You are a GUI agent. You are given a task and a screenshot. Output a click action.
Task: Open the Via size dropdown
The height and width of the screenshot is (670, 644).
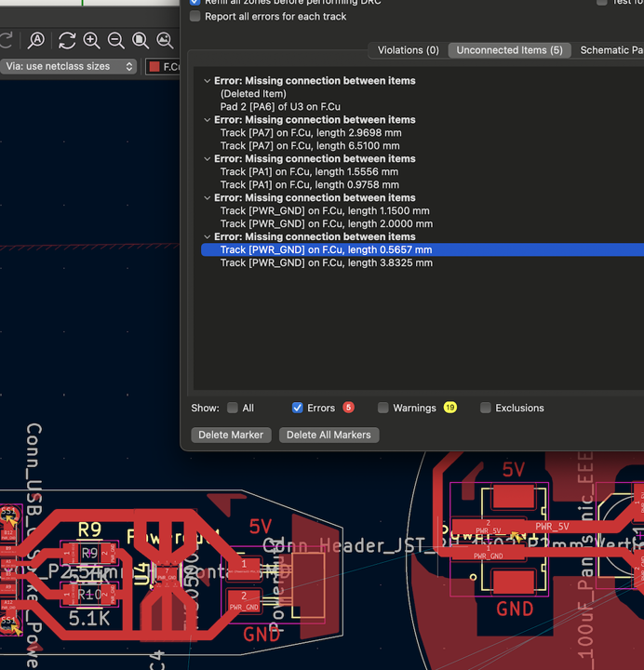(x=68, y=66)
